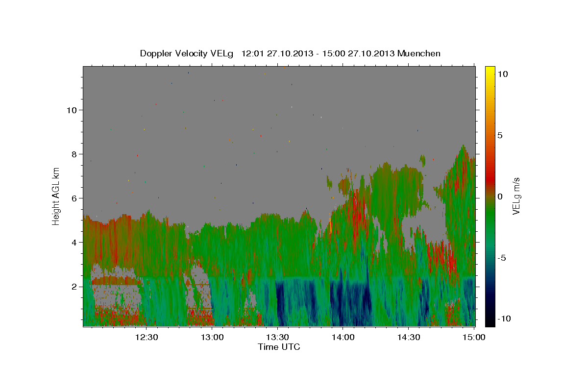Screen dimensions: 588x392
Task: Click the colorbar value 5
Action: [x=499, y=135]
